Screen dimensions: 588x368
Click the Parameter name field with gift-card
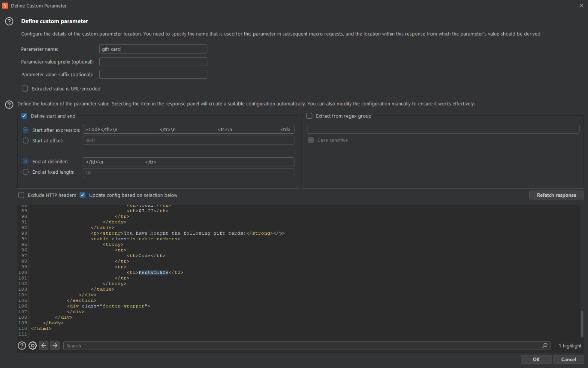pyautogui.click(x=153, y=49)
